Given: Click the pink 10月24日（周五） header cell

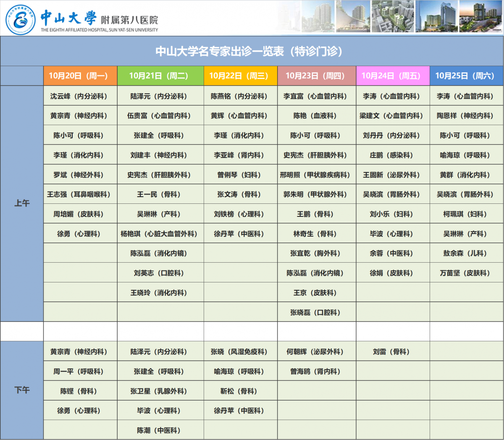Looking at the screenshot, I should click(x=393, y=76).
